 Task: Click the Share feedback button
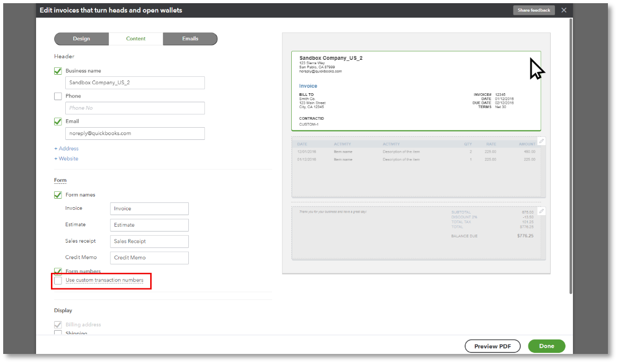pos(534,10)
